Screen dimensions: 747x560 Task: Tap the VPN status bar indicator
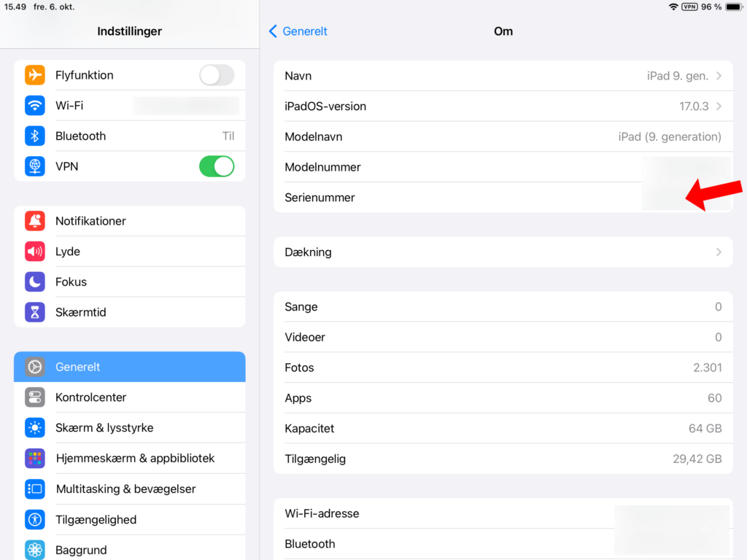pos(689,7)
